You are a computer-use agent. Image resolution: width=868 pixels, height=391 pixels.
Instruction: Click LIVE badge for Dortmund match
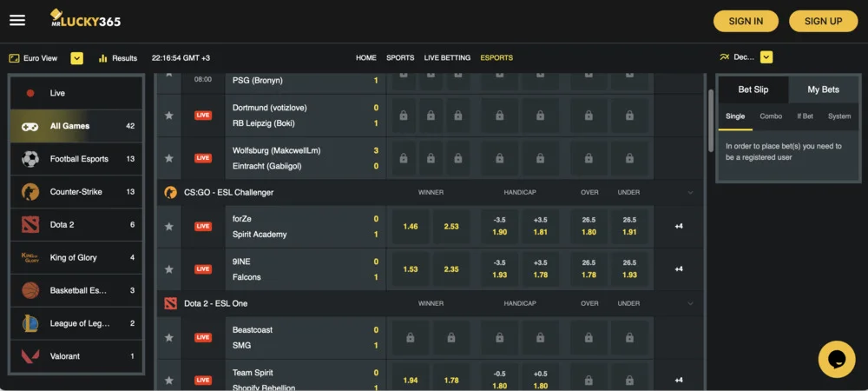point(202,116)
